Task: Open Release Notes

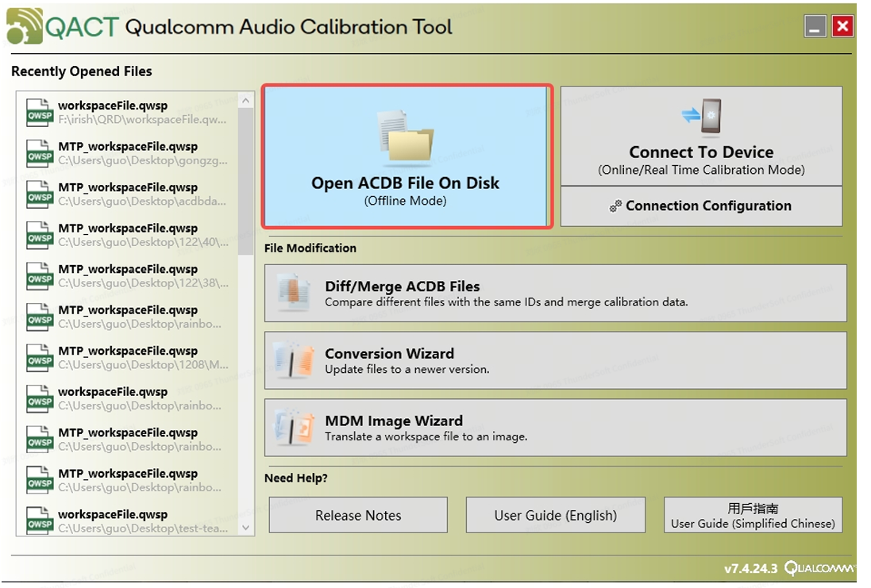Action: 358,515
